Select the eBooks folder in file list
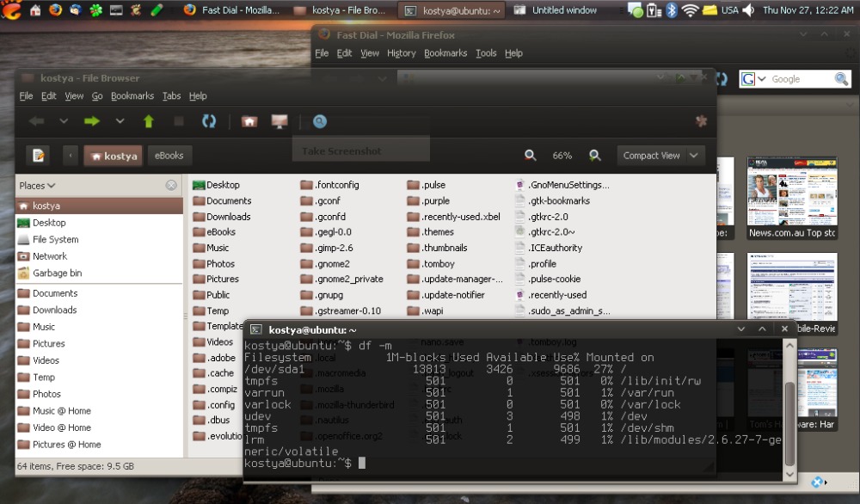This screenshot has width=860, height=504. (x=214, y=232)
